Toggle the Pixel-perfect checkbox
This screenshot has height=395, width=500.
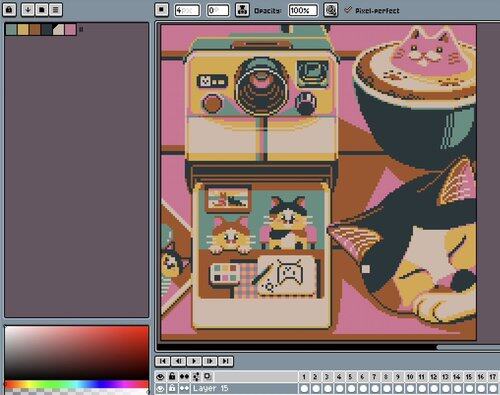(348, 10)
